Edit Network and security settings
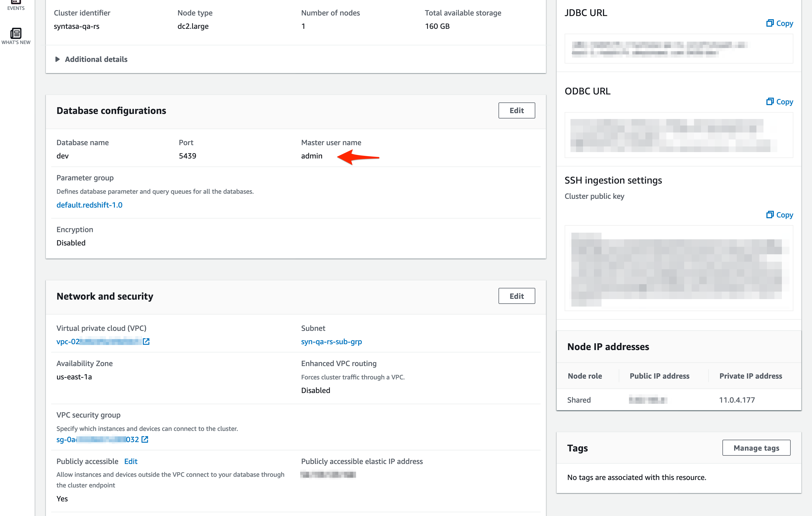Viewport: 812px width, 516px height. [x=516, y=296]
